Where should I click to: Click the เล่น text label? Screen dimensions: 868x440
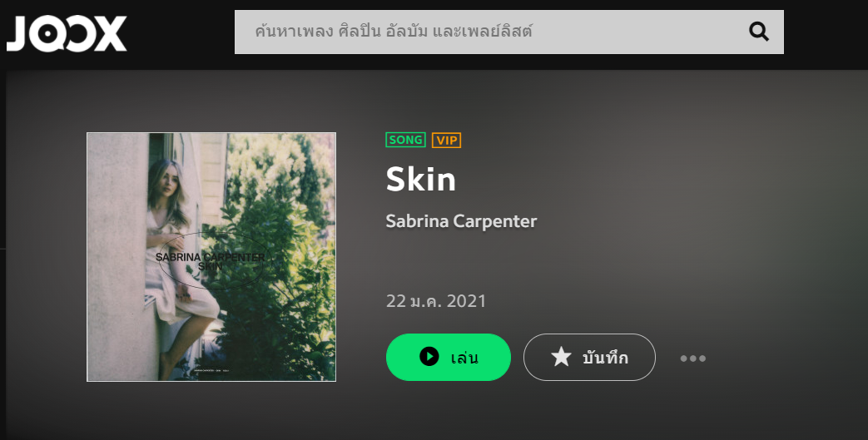point(464,358)
